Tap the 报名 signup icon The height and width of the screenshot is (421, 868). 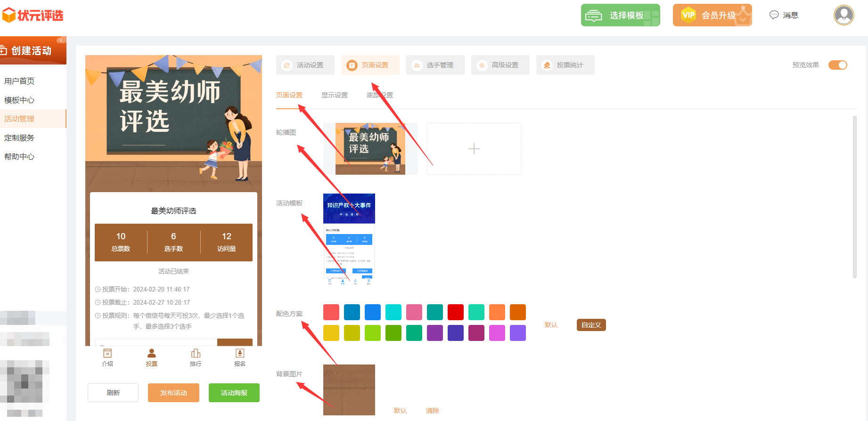coord(239,354)
